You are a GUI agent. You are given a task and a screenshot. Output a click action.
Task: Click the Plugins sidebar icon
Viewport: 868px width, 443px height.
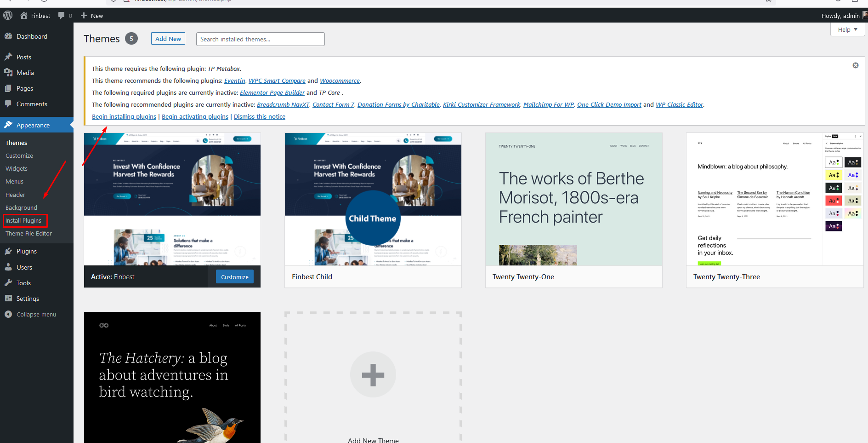coord(8,251)
